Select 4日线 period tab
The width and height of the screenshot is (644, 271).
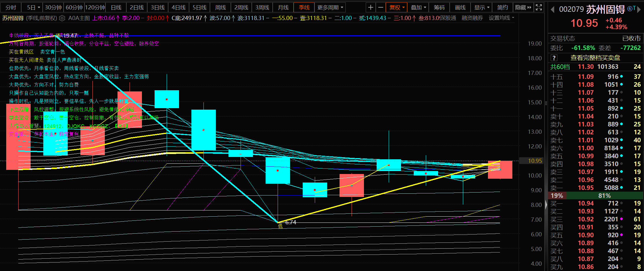click(178, 8)
